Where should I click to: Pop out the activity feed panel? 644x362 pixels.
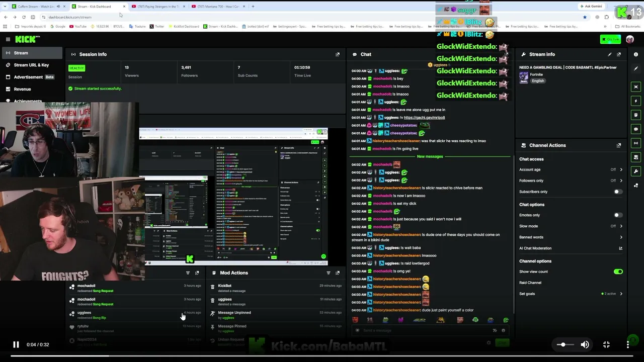pos(197,273)
